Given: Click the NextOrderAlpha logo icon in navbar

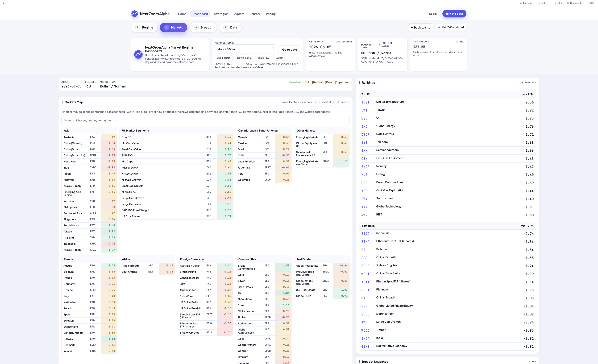Looking at the screenshot, I should pos(134,14).
